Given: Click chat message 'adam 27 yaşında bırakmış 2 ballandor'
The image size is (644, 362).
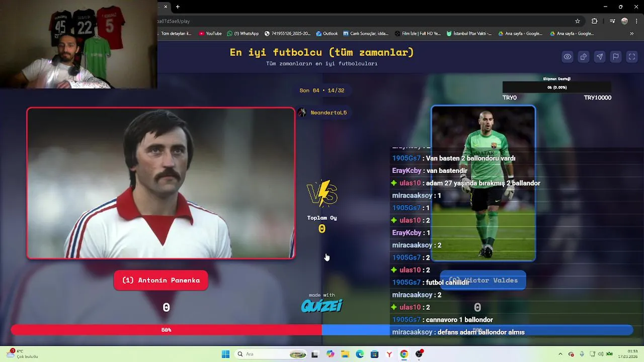Looking at the screenshot, I should pos(483,183).
